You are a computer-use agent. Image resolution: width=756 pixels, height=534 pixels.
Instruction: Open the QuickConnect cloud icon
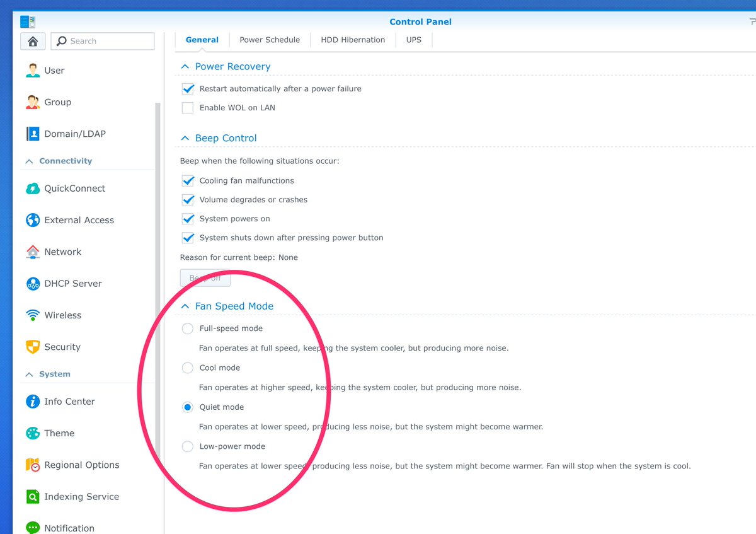[x=33, y=188]
